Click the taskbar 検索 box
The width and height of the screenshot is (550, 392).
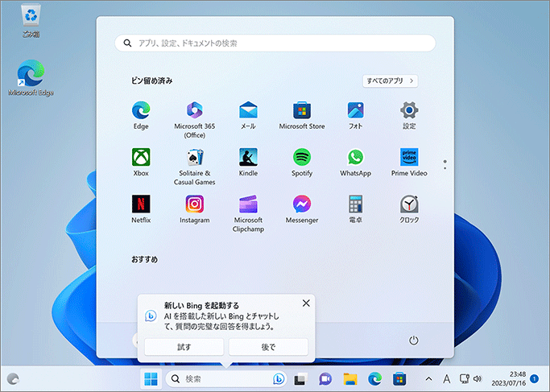(226, 379)
